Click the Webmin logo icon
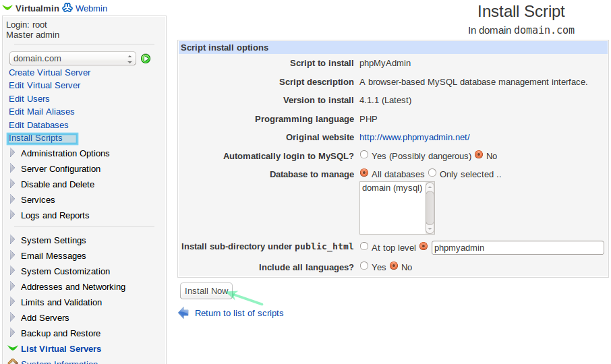Screen dimensions: 611x364 tap(67, 8)
